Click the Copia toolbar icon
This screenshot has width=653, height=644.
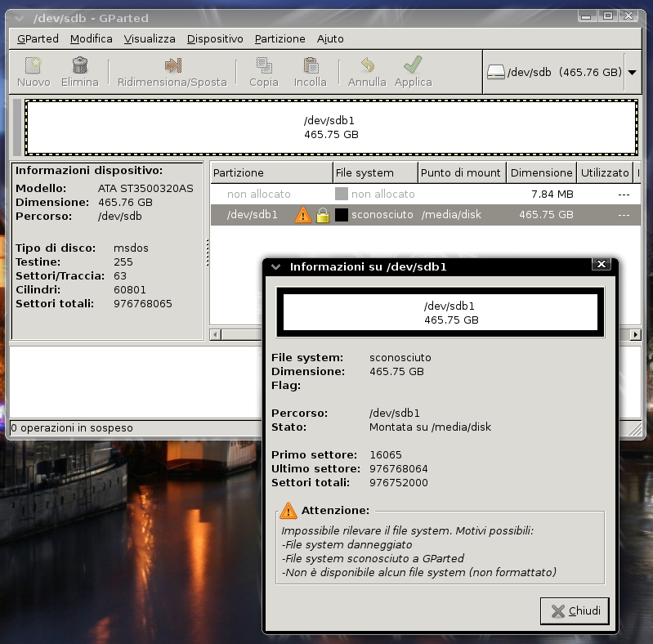pos(264,65)
